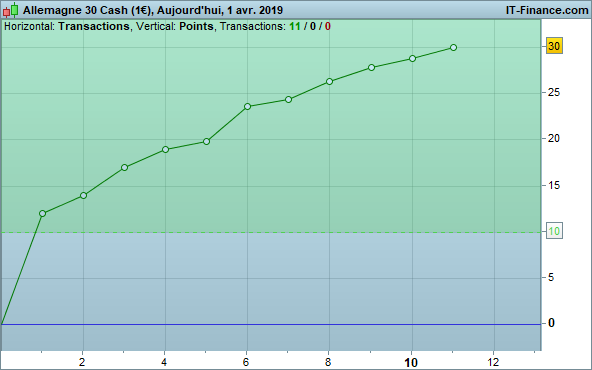Click the 25 label on vertical axis
This screenshot has width=592, height=370.
click(x=554, y=92)
